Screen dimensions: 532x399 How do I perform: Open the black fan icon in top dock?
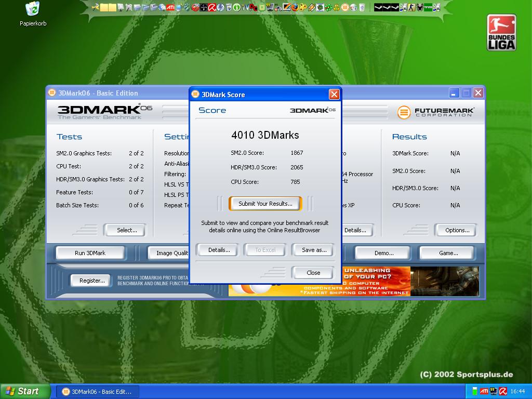tap(204, 7)
